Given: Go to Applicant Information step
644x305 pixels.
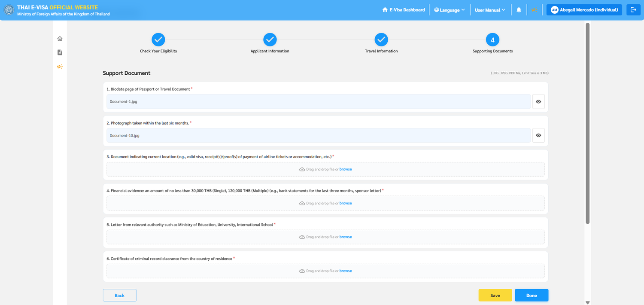Looking at the screenshot, I should pyautogui.click(x=270, y=40).
